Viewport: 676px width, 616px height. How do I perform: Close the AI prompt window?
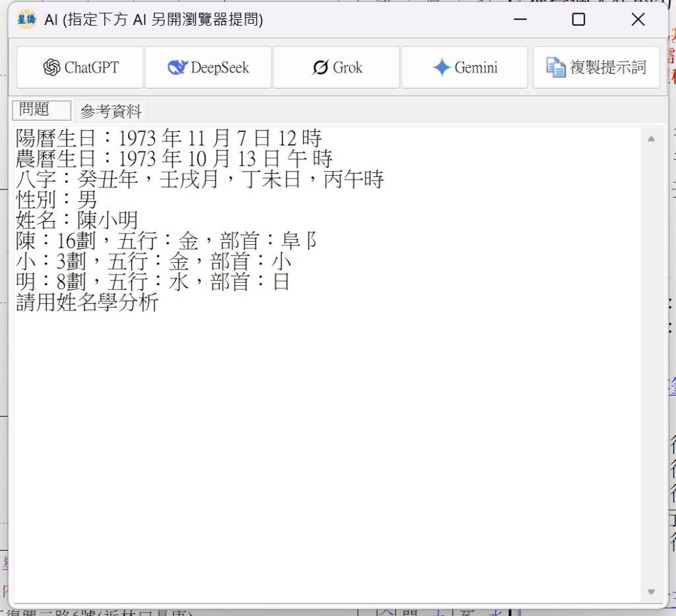click(638, 20)
